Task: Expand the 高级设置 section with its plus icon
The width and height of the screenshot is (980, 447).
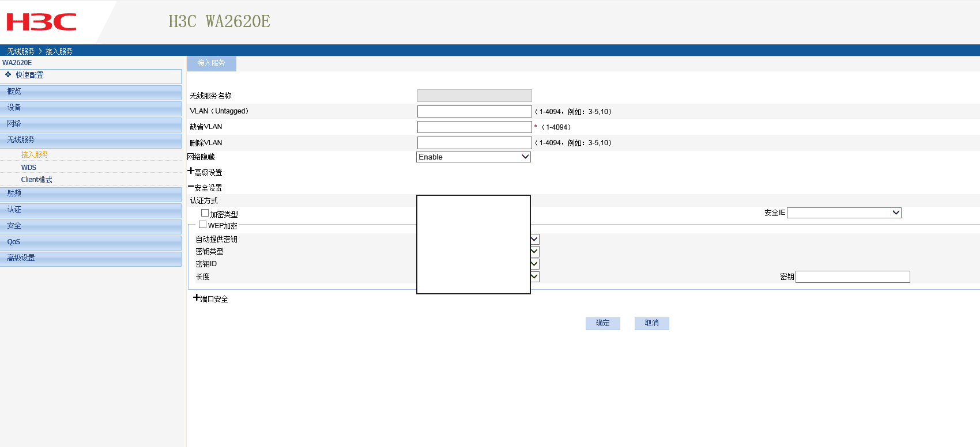Action: point(191,171)
